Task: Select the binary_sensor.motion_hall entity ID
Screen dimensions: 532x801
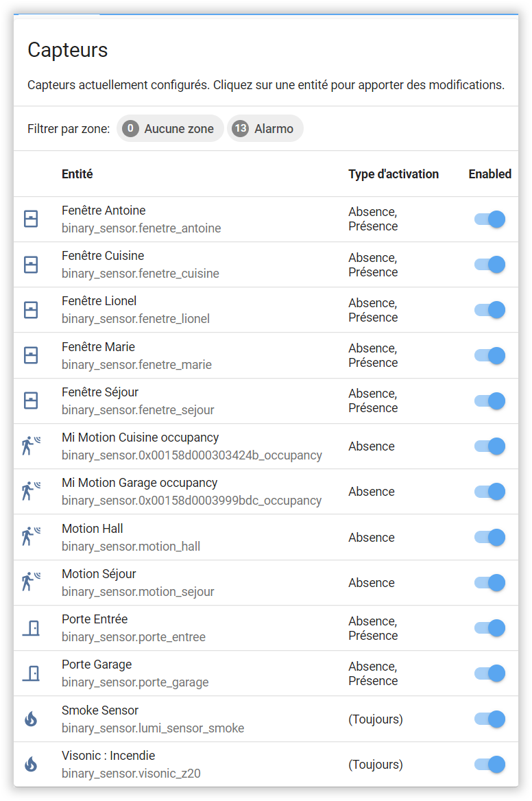Action: click(x=130, y=547)
